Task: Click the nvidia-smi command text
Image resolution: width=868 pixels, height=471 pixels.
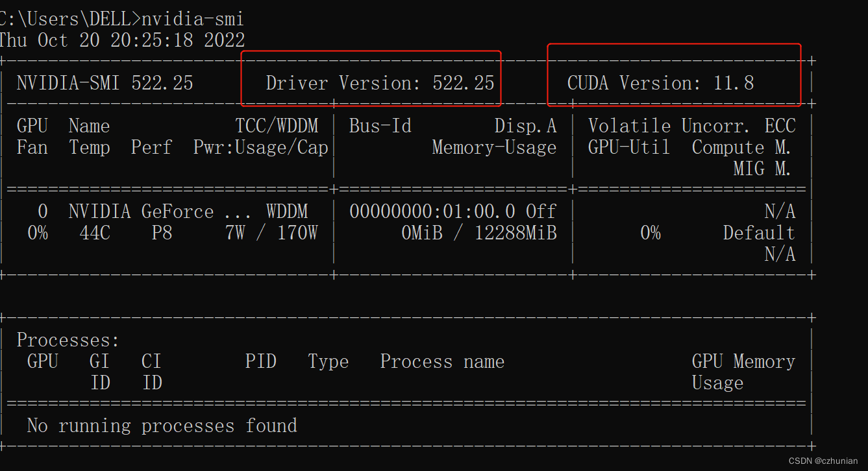Action: pyautogui.click(x=193, y=19)
